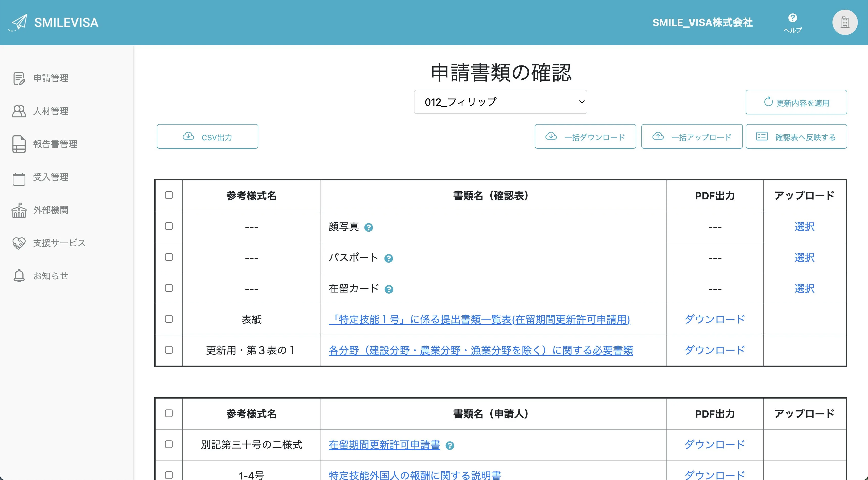Select an upload file for パスポート via 選択
This screenshot has height=480, width=868.
(805, 257)
